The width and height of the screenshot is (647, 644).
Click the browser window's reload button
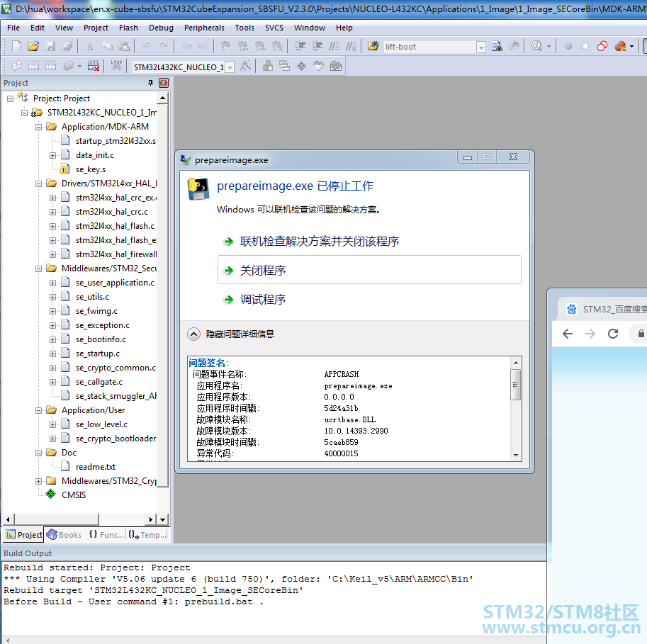click(613, 334)
